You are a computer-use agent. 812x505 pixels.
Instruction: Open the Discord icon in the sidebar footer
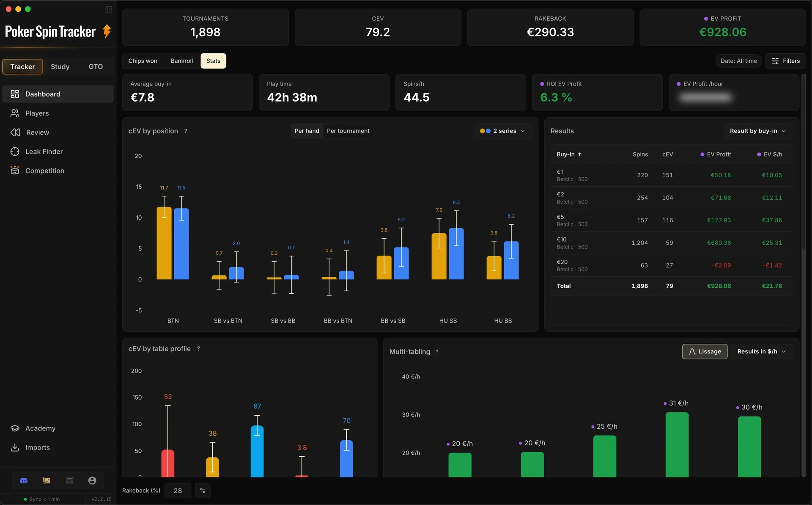(x=24, y=480)
